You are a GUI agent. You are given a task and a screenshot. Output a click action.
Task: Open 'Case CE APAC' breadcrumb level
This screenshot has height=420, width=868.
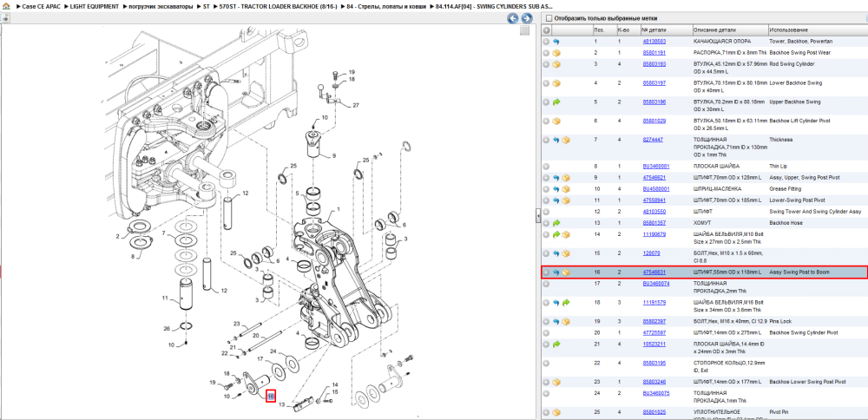coord(42,6)
